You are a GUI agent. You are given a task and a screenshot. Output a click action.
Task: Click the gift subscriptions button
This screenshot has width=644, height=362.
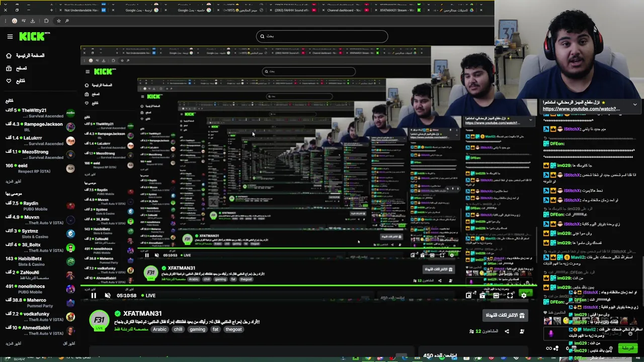click(505, 315)
